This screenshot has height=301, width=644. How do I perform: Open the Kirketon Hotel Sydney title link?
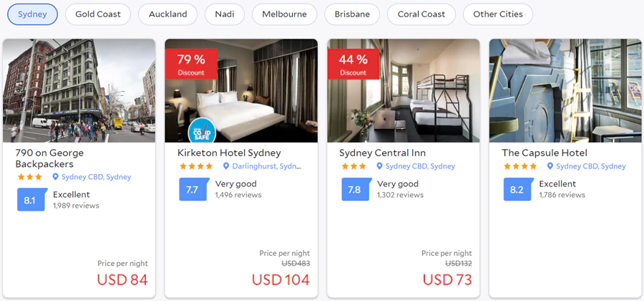229,153
